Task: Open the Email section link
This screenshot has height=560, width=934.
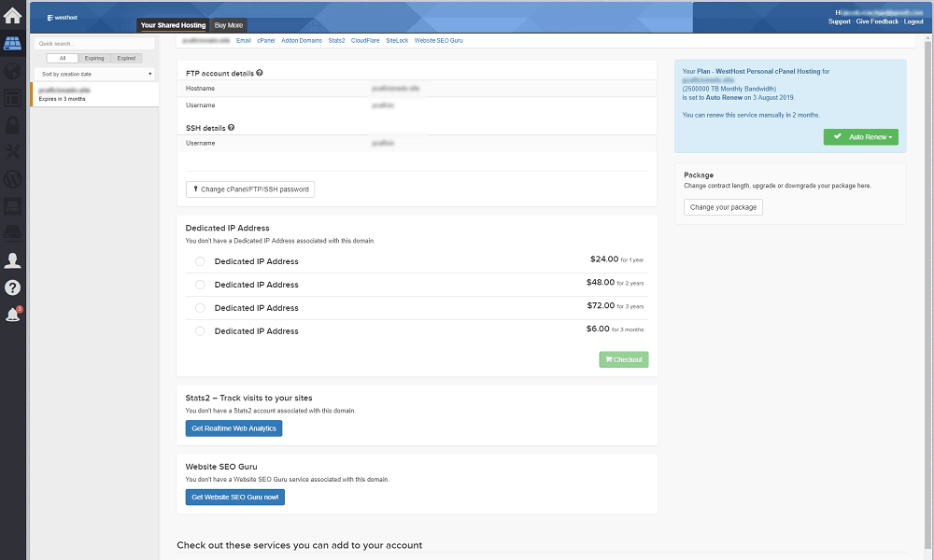Action: [244, 40]
